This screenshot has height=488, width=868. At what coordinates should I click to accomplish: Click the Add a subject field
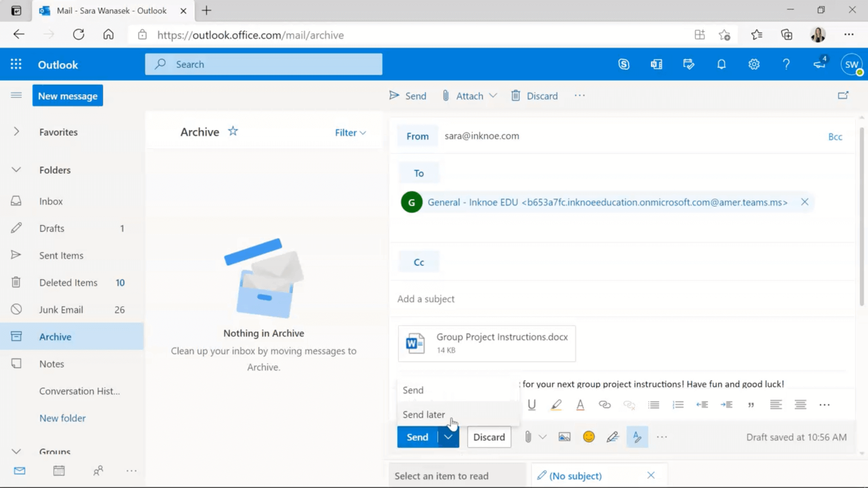point(426,298)
